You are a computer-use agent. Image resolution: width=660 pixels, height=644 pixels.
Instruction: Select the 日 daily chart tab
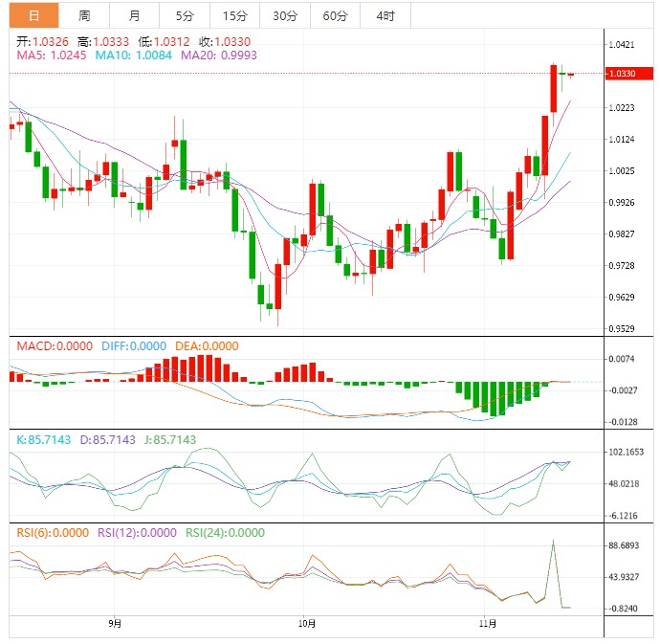34,15
